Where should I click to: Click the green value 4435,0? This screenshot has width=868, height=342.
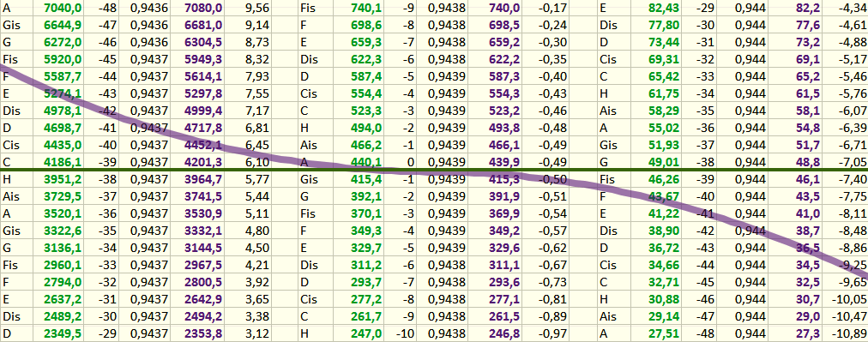point(63,145)
